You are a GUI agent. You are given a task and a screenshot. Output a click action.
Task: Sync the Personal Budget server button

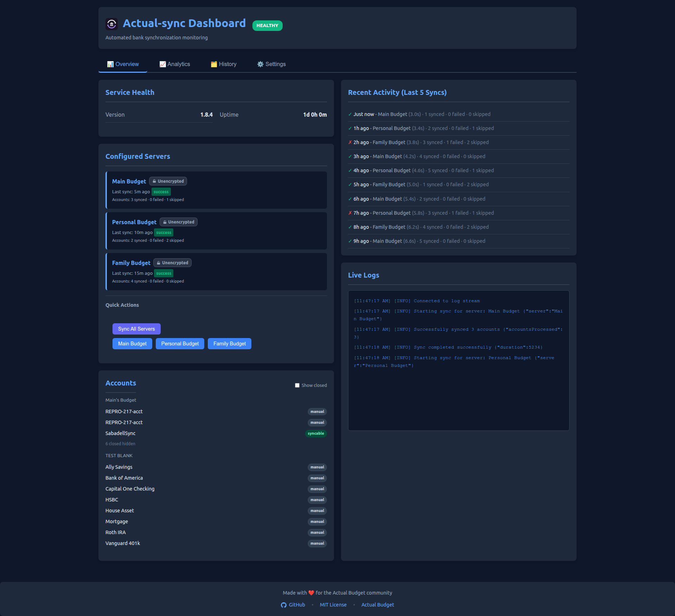[x=180, y=344]
